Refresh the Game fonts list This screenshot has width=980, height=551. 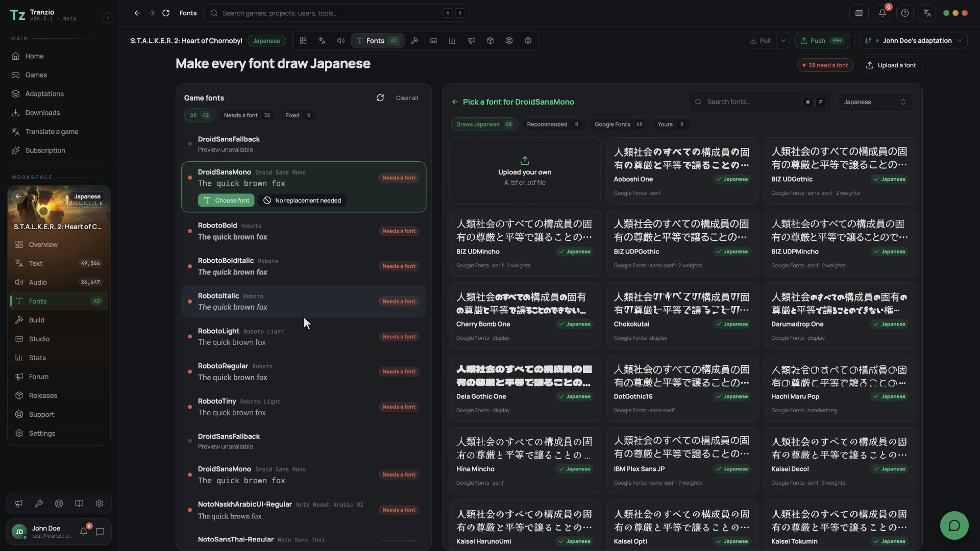(x=380, y=98)
